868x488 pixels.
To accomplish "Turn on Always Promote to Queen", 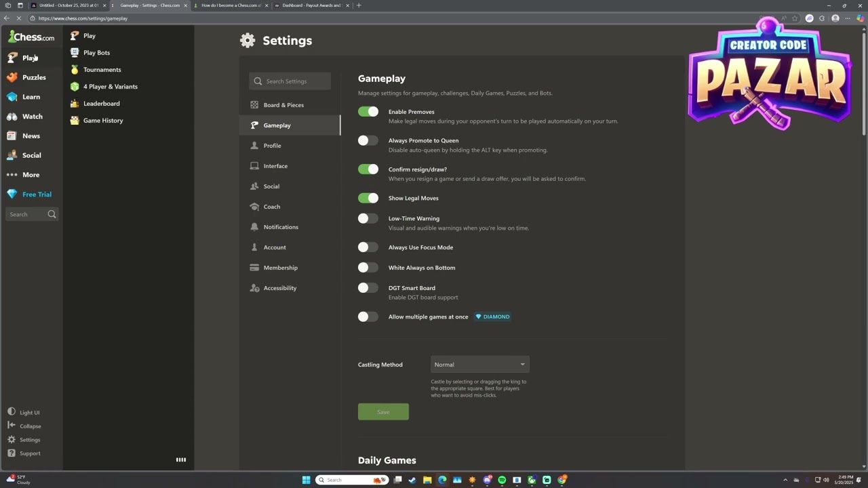I will (x=368, y=140).
